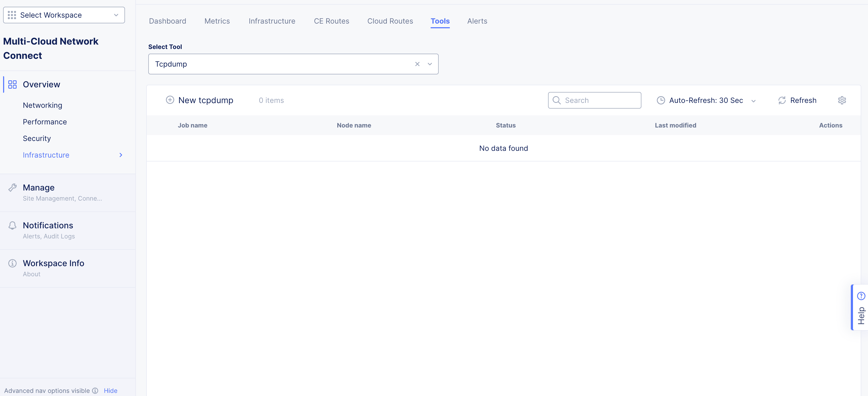This screenshot has width=868, height=396.
Task: Open the Alerts tab
Action: coord(477,21)
